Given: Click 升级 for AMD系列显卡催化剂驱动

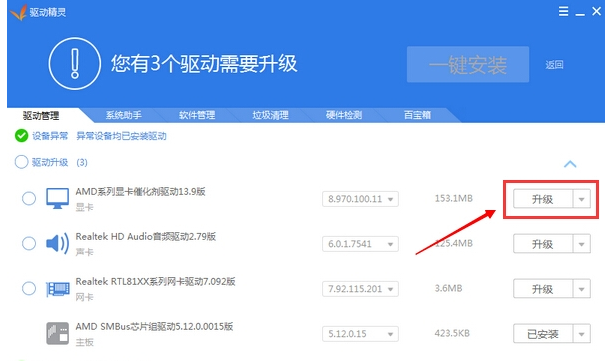Looking at the screenshot, I should point(543,199).
